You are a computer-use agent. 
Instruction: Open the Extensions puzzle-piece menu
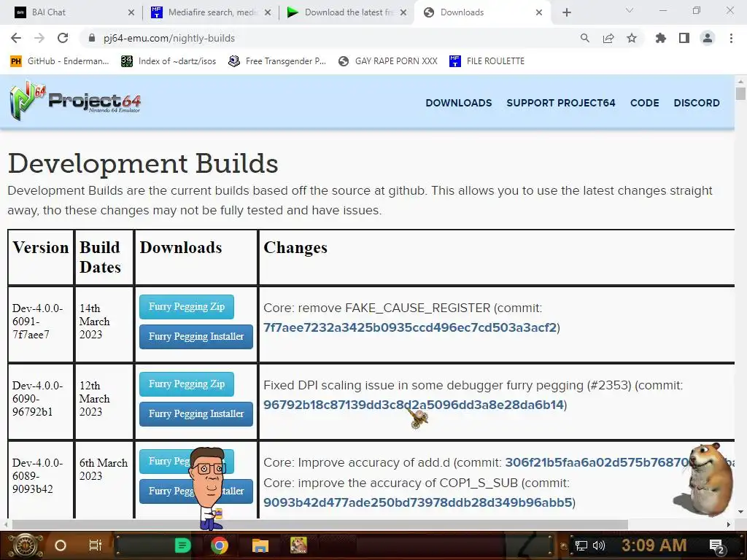coord(660,38)
